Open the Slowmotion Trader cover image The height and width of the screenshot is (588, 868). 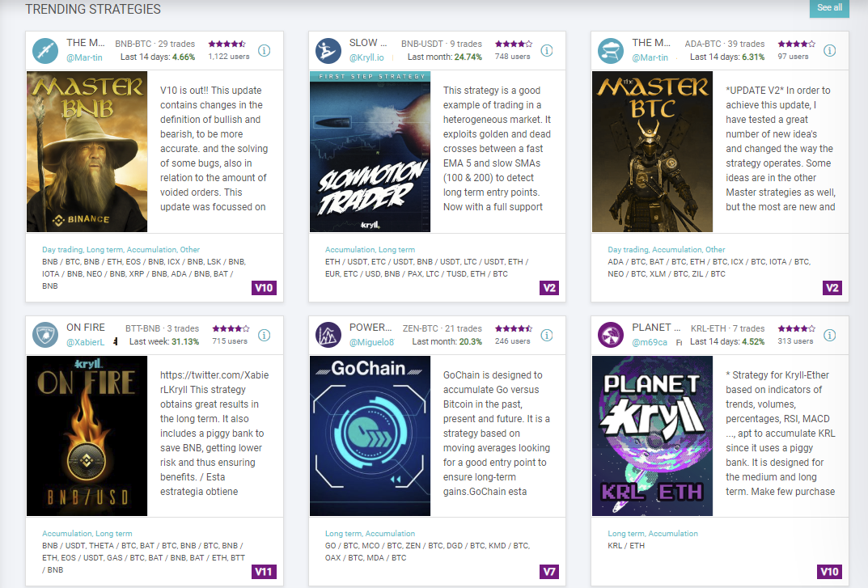[370, 151]
